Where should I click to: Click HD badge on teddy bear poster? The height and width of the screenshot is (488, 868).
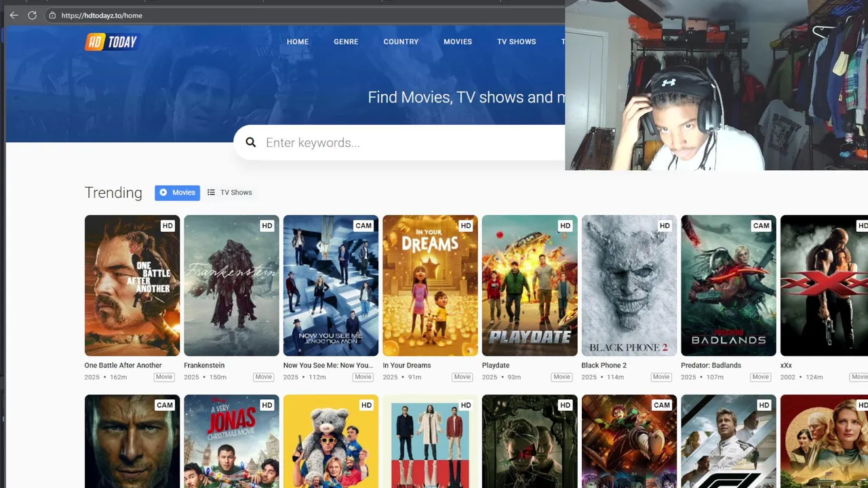(x=366, y=405)
